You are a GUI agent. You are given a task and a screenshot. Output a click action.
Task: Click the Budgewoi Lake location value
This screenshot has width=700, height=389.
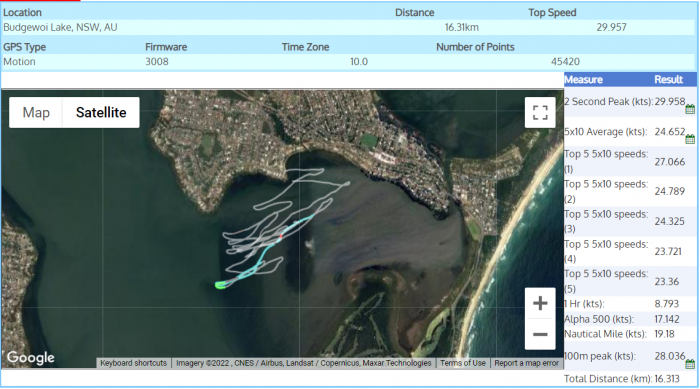[60, 27]
